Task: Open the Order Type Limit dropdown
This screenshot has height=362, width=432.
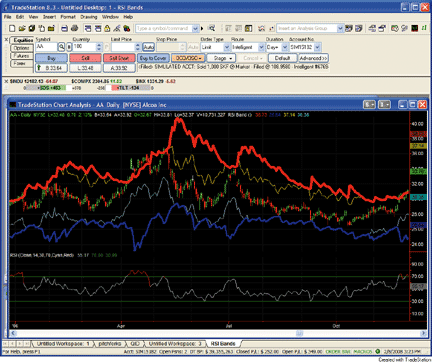Action: point(227,47)
